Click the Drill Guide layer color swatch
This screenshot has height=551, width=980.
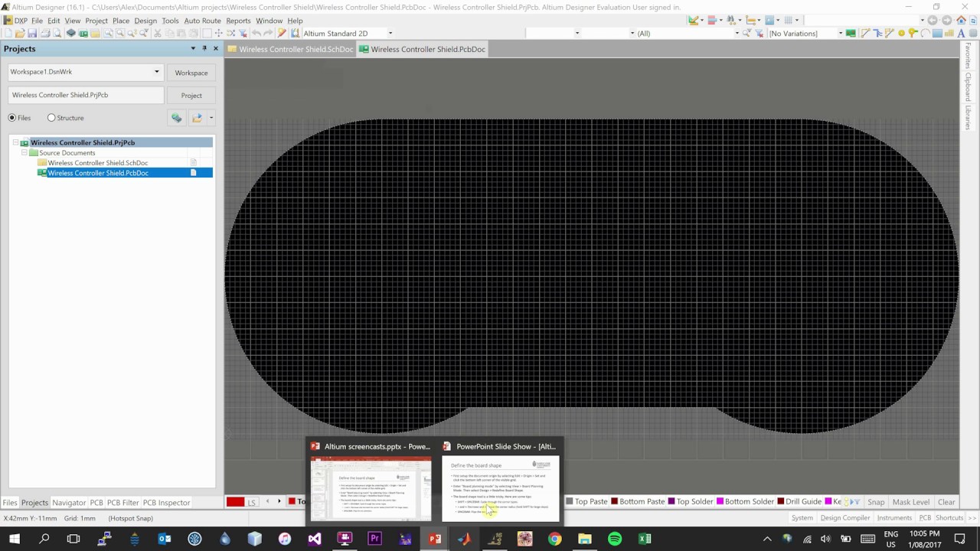780,502
